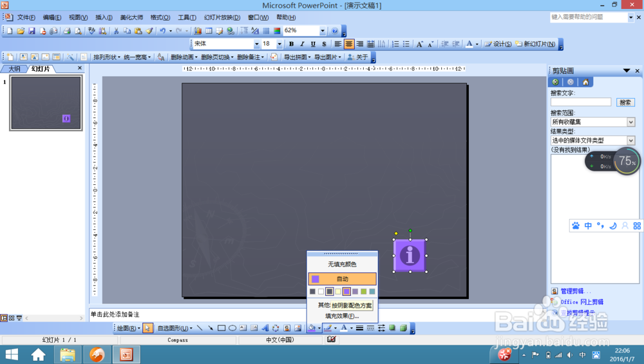Toggle text Shadow formatting
The height and width of the screenshot is (364, 644).
click(x=324, y=44)
